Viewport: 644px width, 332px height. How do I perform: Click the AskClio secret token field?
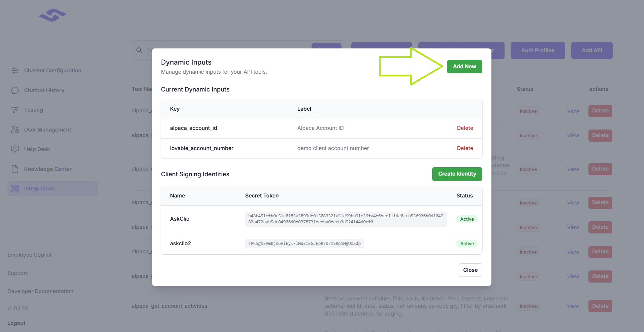(x=346, y=219)
